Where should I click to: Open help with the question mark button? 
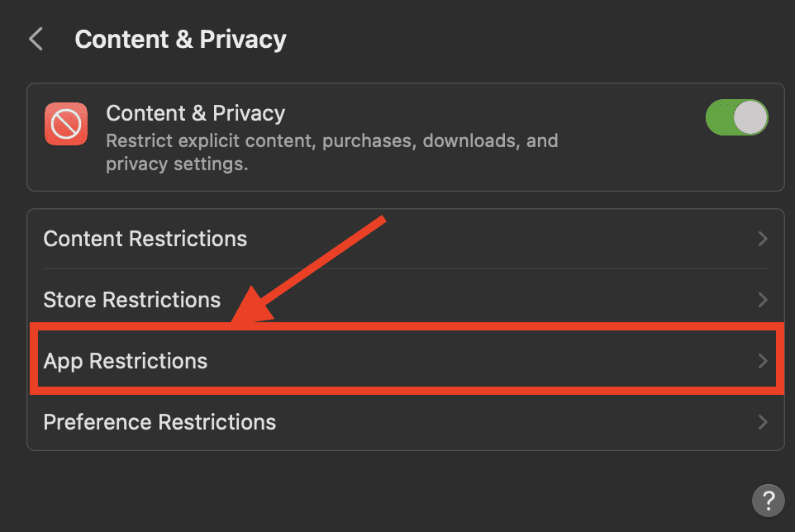pos(768,500)
